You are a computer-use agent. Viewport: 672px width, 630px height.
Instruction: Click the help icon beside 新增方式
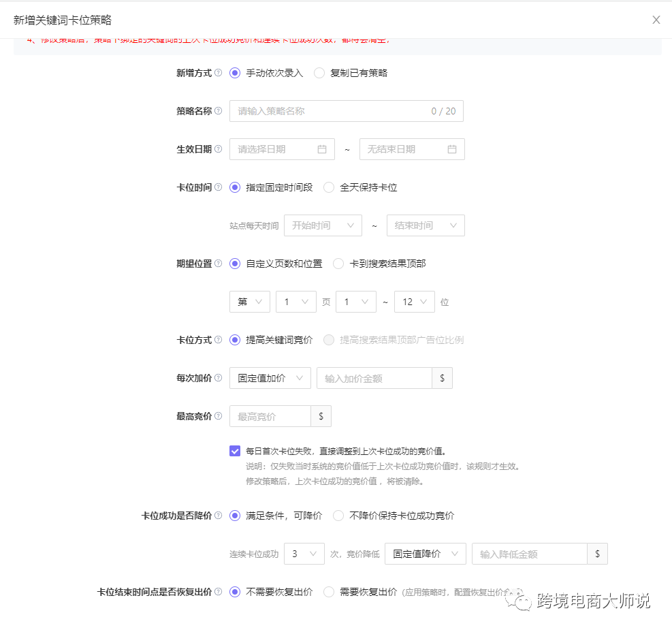tap(219, 72)
